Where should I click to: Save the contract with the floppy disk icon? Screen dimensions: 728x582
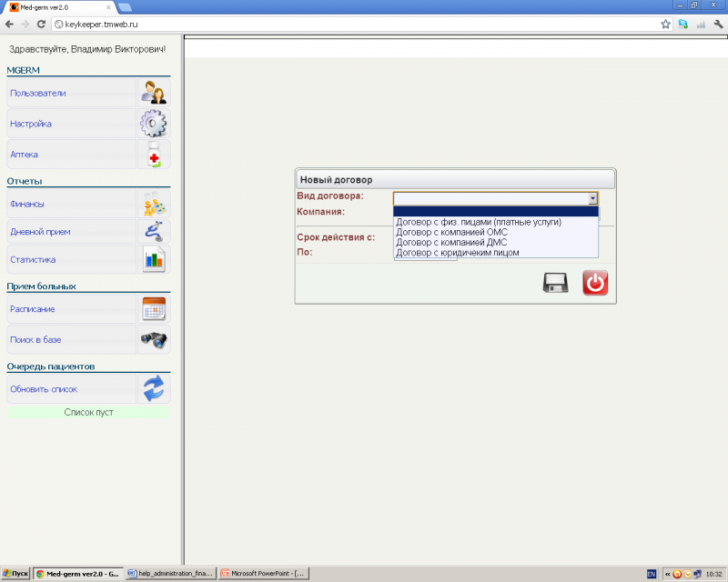pos(555,283)
